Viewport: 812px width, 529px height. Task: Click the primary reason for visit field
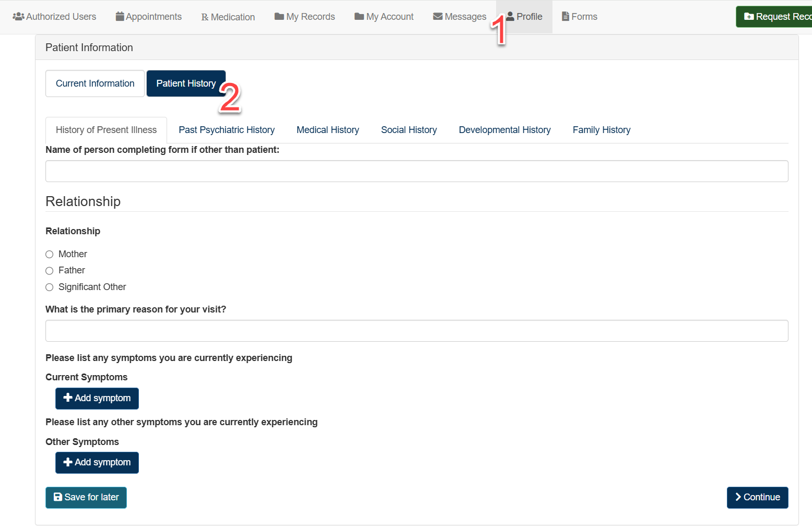tap(416, 331)
